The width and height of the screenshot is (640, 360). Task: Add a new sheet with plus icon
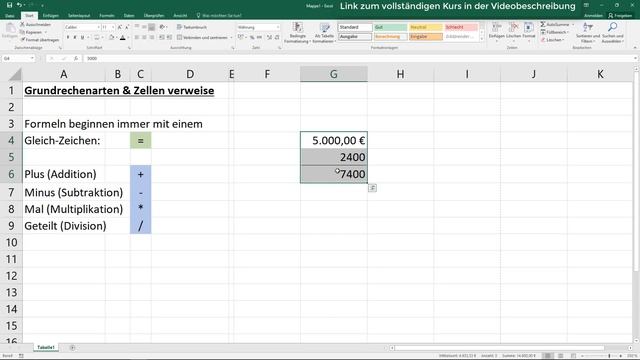(x=72, y=348)
